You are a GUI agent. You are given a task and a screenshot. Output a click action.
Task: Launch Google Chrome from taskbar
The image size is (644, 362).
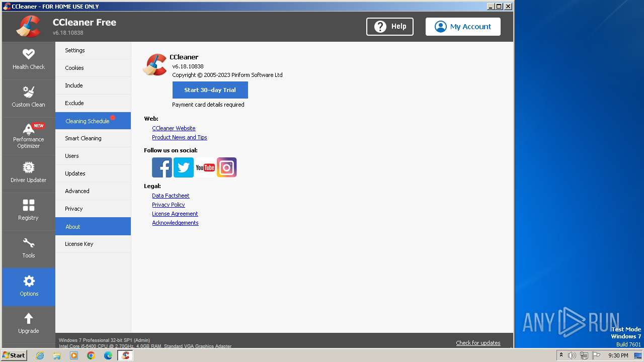[x=91, y=355]
